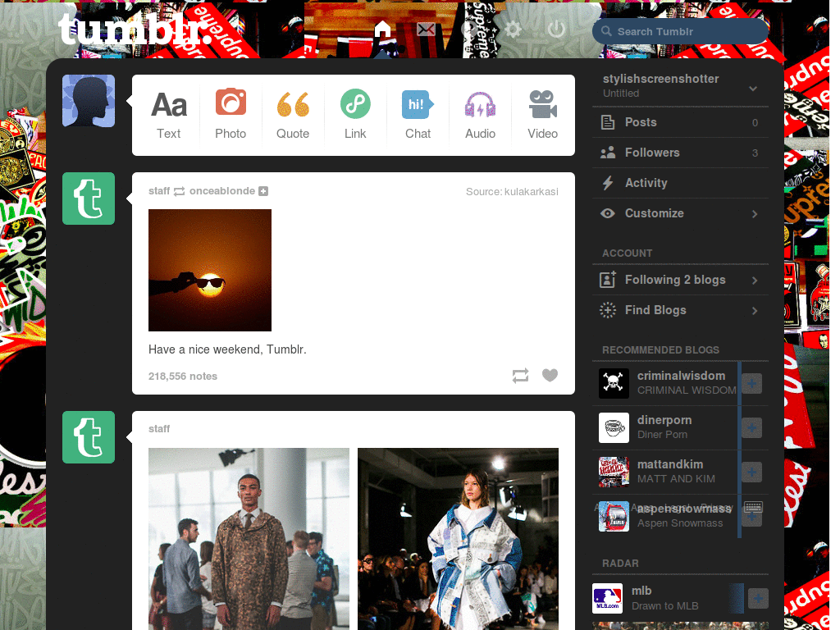Click the criminalwisdom skull avatar
The image size is (840, 630).
(614, 383)
